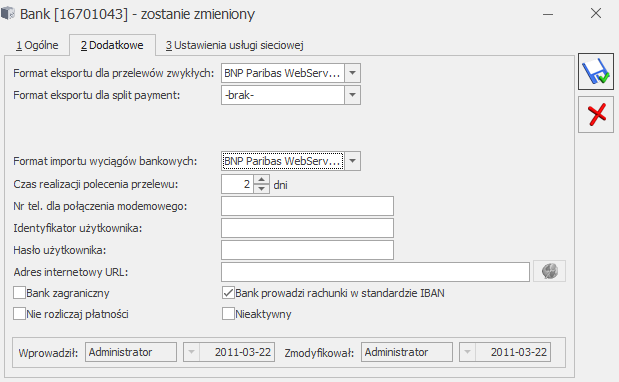619x382 pixels.
Task: Uncheck Bank prowadzi rachunki w standardzie IBAN
Action: click(228, 293)
